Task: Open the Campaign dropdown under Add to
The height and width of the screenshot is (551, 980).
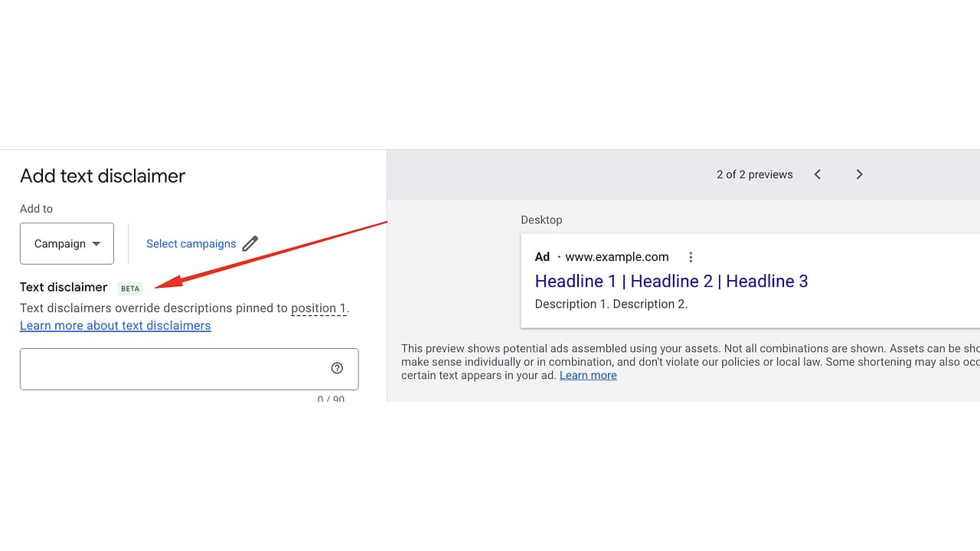Action: [x=67, y=243]
